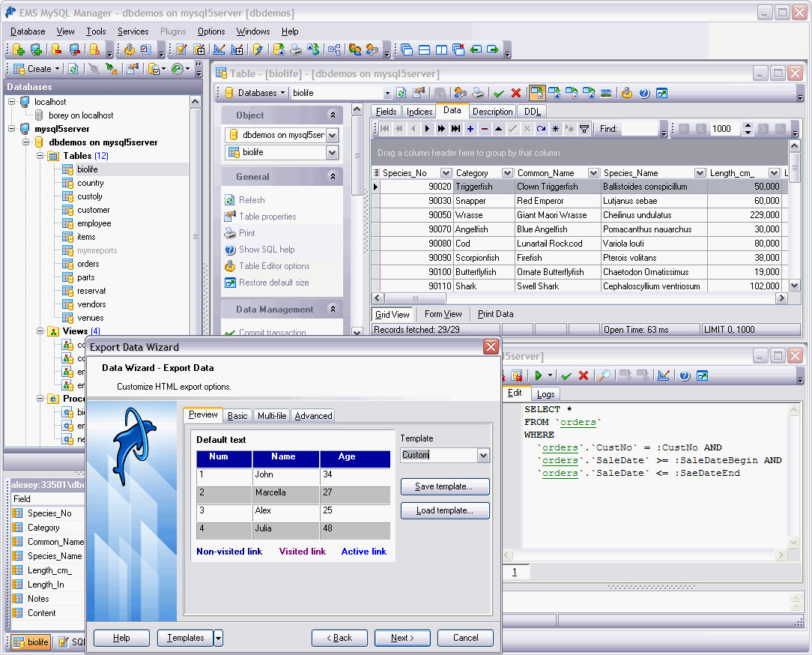
Task: Increase record limit 1000 with up stepper
Action: 748,125
